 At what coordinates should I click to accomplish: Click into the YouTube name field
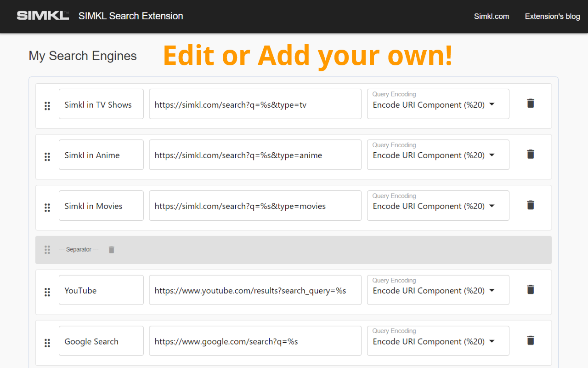click(101, 290)
